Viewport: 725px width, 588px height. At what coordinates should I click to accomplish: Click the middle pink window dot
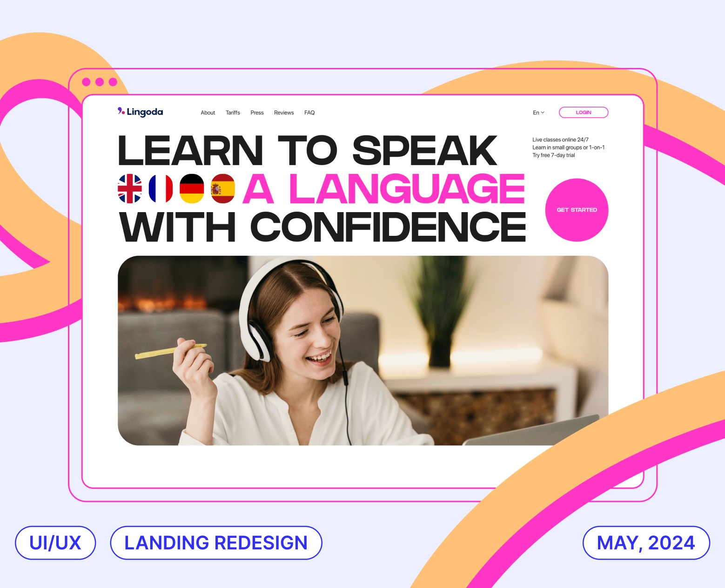[x=100, y=82]
